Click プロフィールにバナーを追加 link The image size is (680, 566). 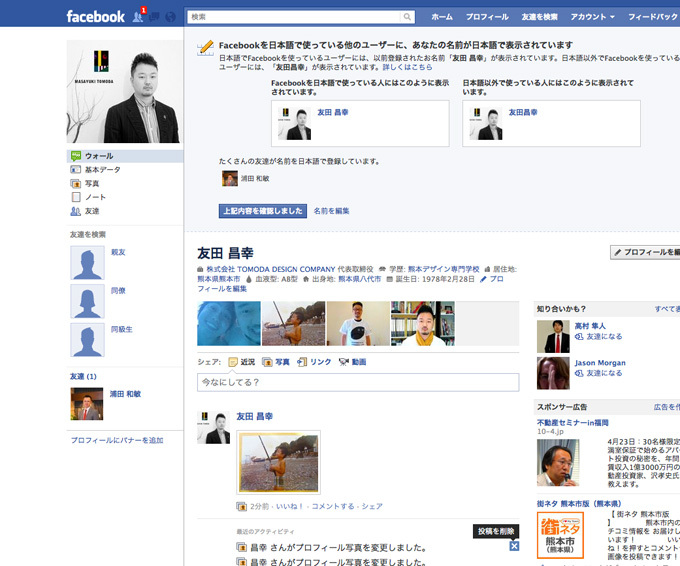click(117, 440)
